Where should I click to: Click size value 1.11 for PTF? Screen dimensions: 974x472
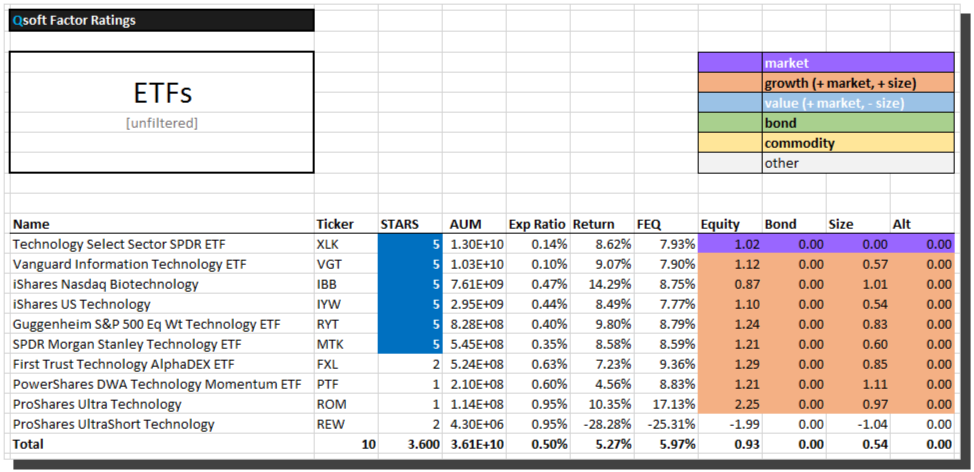pyautogui.click(x=858, y=384)
